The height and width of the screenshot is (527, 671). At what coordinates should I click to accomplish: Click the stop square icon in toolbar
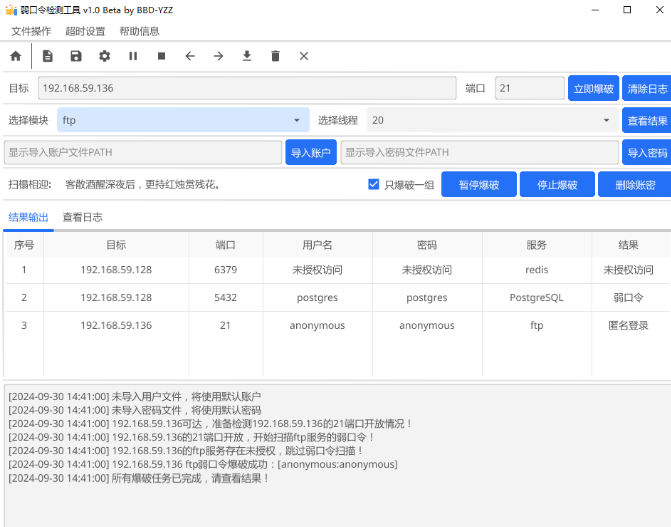tap(161, 56)
